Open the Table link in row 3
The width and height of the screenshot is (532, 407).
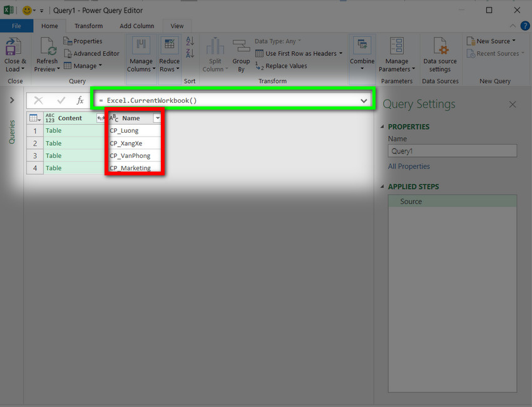(54, 156)
